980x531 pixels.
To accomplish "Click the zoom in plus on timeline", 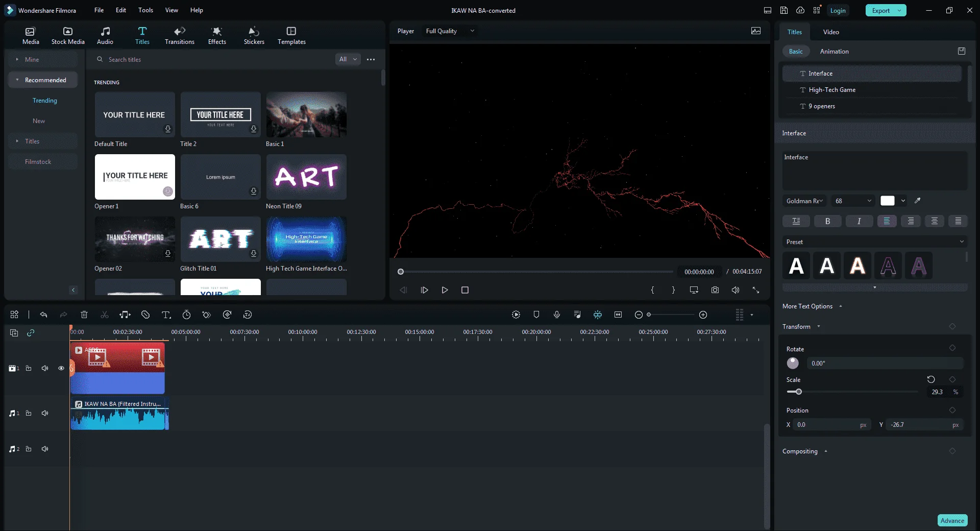I will coord(703,315).
